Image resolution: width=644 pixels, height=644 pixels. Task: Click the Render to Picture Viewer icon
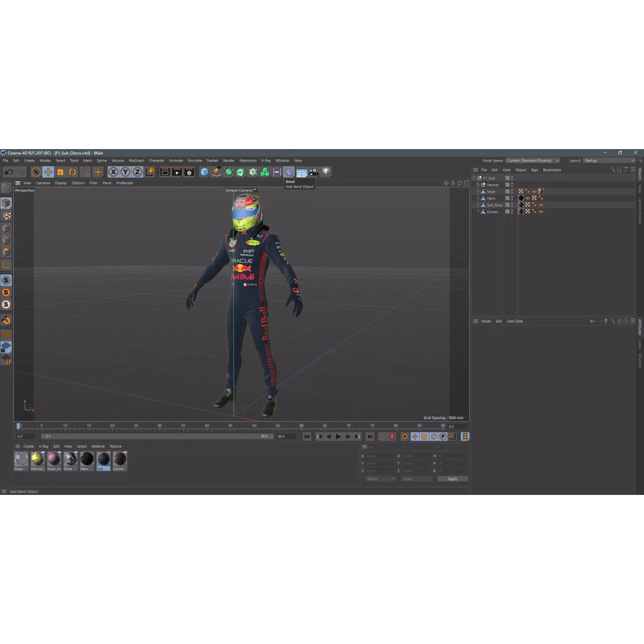[177, 172]
